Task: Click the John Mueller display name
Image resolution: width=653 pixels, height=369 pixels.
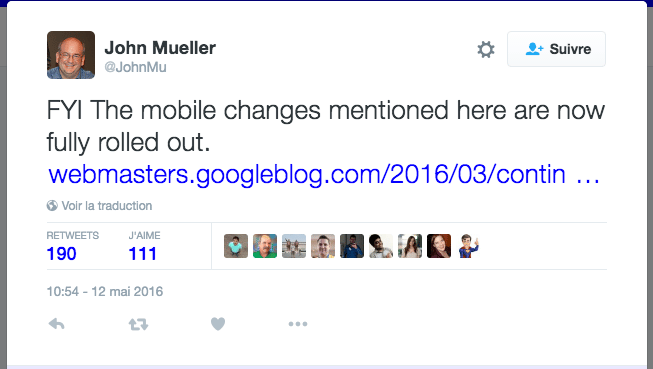Action: click(x=160, y=48)
